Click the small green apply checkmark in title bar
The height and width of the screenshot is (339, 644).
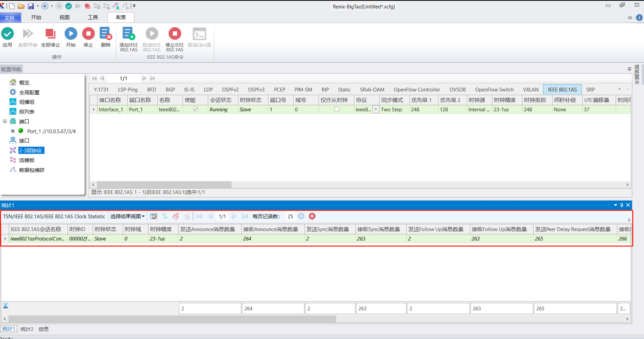coord(69,6)
